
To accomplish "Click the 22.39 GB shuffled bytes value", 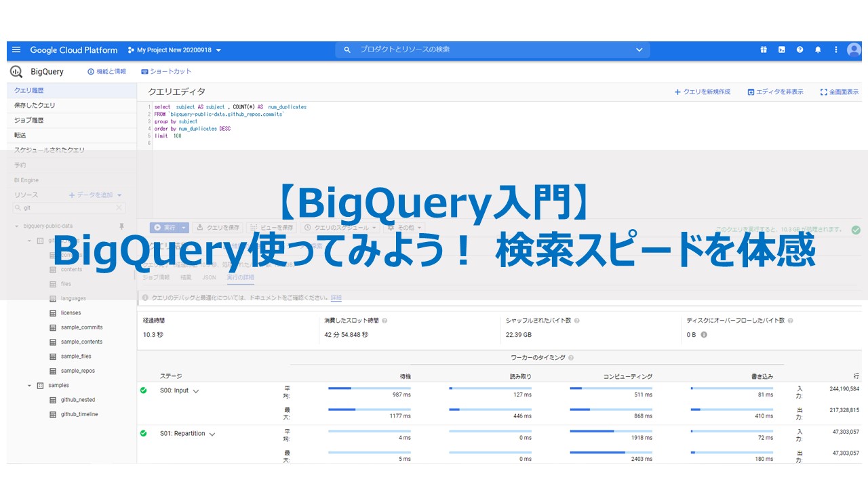I will click(518, 335).
